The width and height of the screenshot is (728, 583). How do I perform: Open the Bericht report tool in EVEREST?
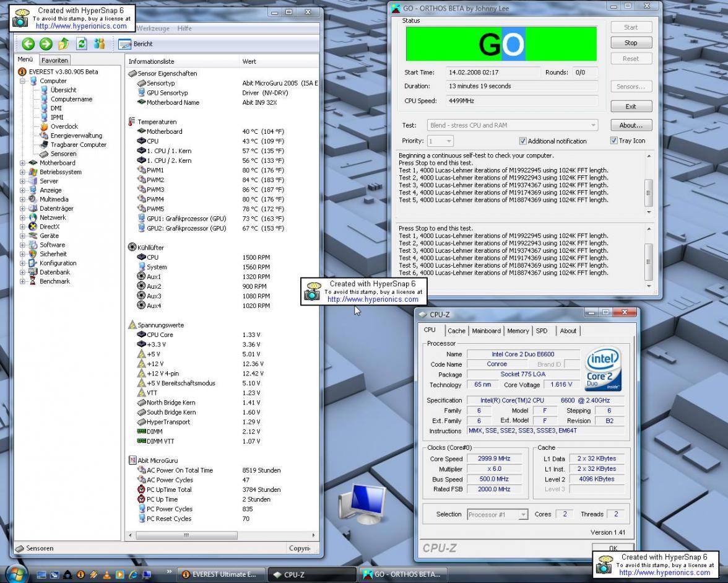(136, 44)
